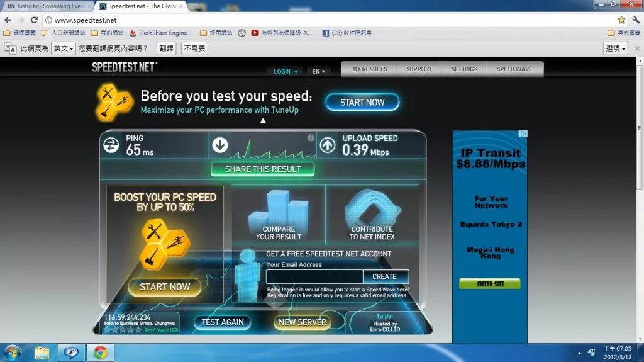The width and height of the screenshot is (644, 362).
Task: Click the taskbar icon next to Explorer
Action: pos(71,353)
